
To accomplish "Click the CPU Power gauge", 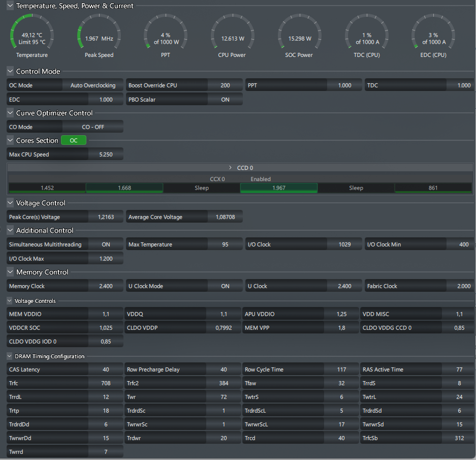I will point(232,34).
